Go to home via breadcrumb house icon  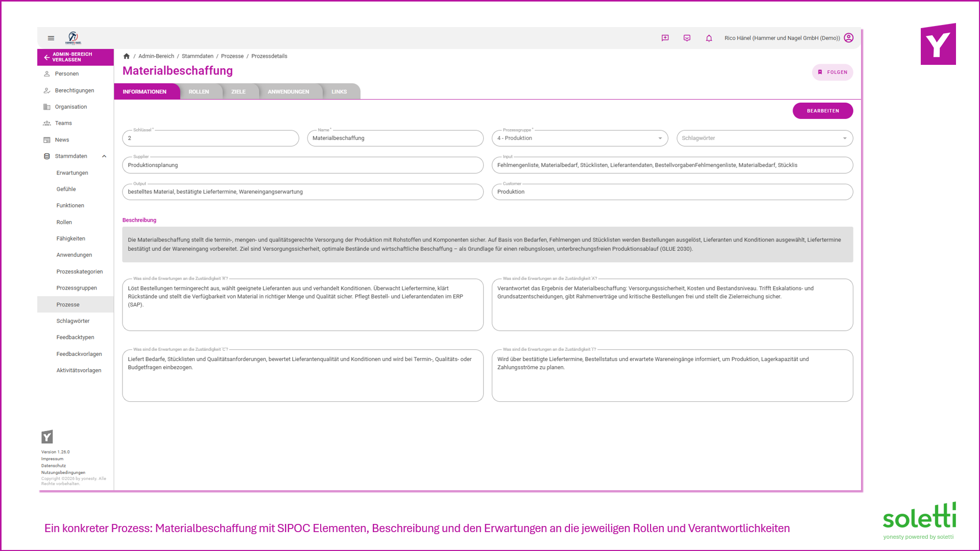click(x=127, y=56)
